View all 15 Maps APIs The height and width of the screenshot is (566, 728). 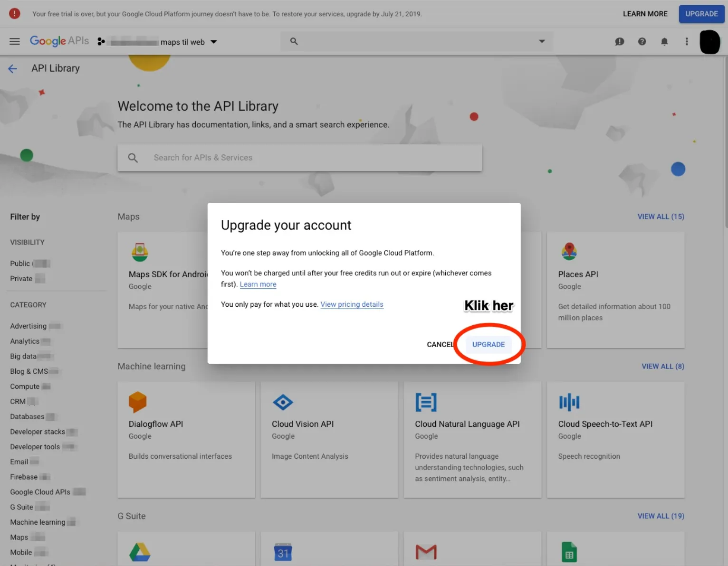(x=661, y=217)
